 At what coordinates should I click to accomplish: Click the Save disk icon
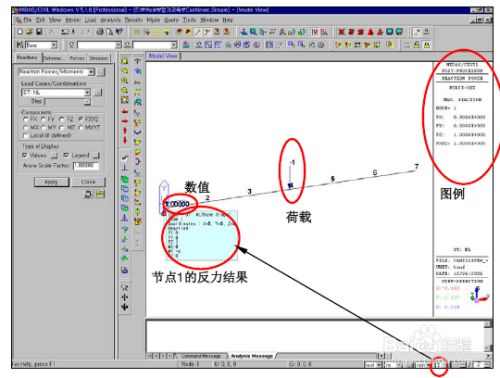pyautogui.click(x=39, y=32)
